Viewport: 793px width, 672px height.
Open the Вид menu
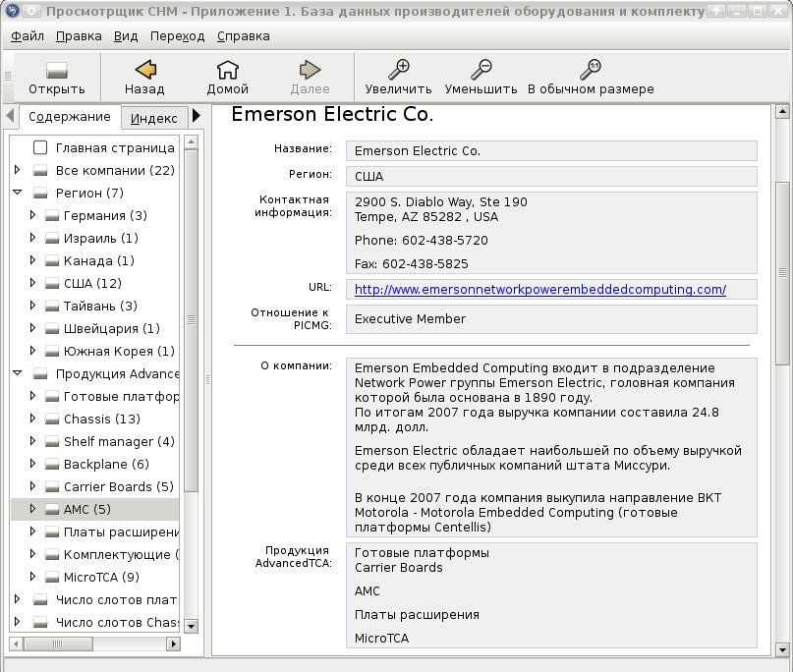pos(126,36)
